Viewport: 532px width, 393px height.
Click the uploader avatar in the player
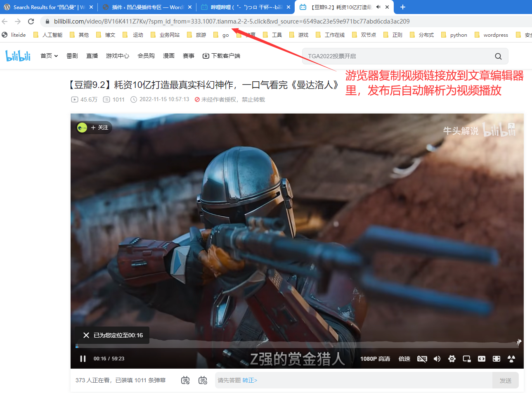point(82,128)
